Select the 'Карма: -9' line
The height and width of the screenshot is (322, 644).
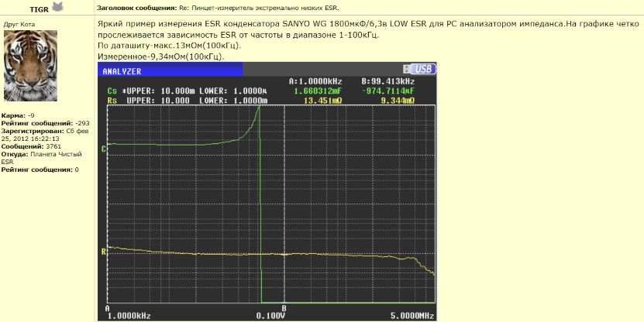[16, 115]
